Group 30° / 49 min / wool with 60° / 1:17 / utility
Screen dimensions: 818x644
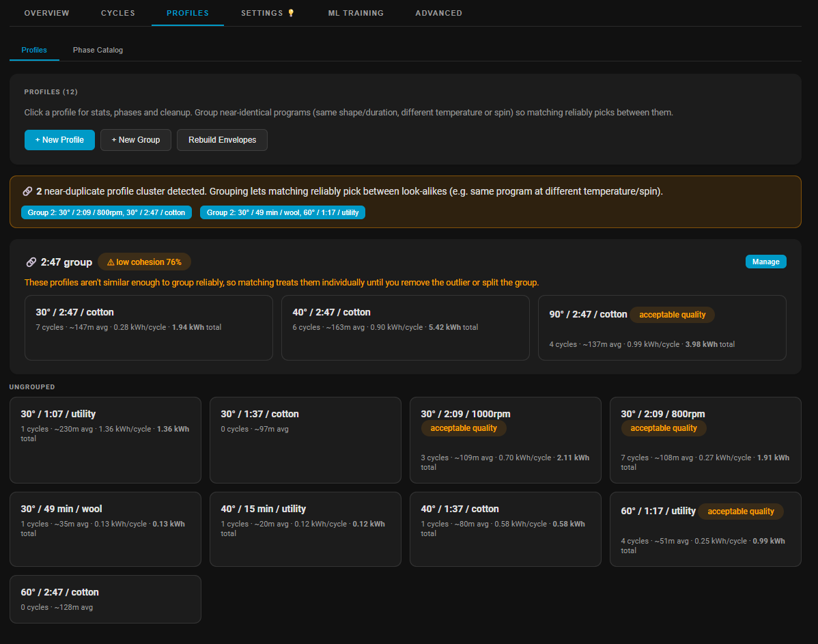click(x=283, y=212)
